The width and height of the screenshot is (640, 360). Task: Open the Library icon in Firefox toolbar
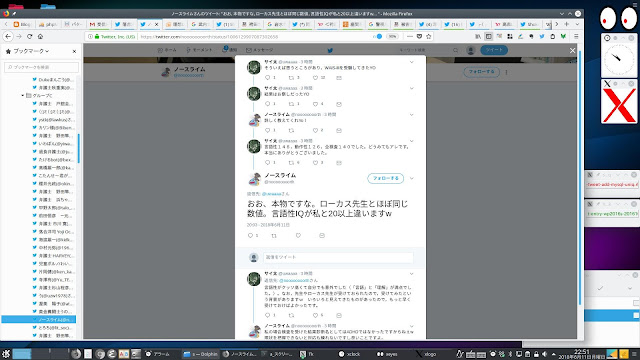coord(478,36)
